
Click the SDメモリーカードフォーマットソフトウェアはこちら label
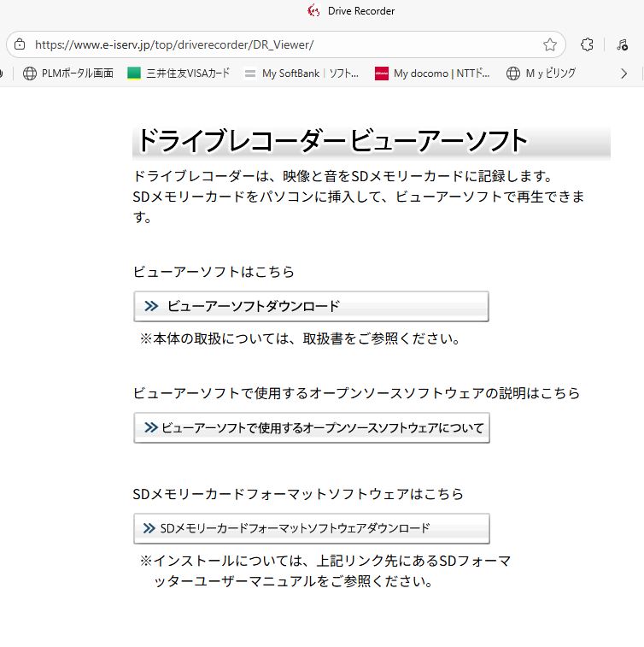point(298,494)
